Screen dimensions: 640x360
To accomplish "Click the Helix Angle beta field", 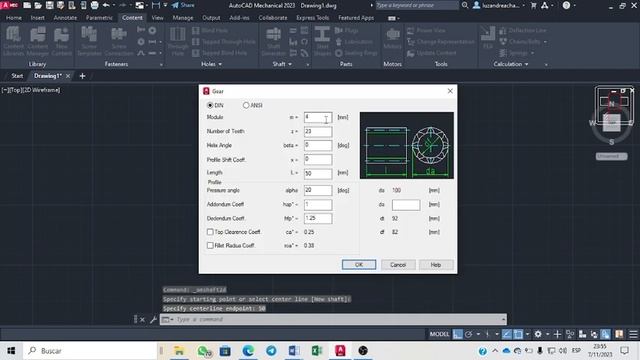I will pyautogui.click(x=318, y=145).
